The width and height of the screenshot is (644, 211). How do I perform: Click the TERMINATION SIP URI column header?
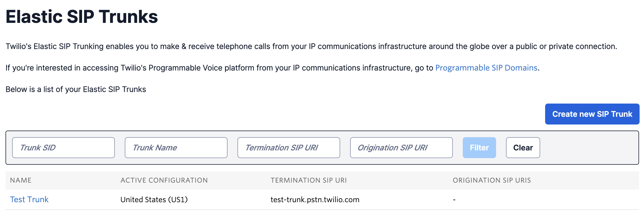point(309,180)
